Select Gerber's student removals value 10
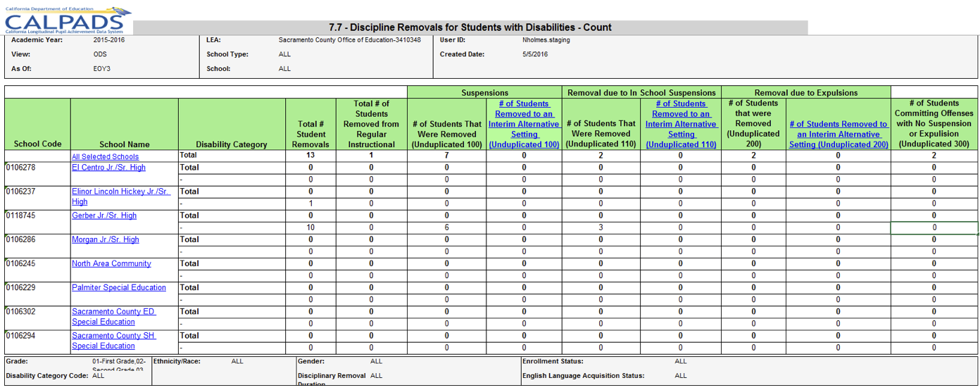Image resolution: width=980 pixels, height=390 pixels. (310, 227)
